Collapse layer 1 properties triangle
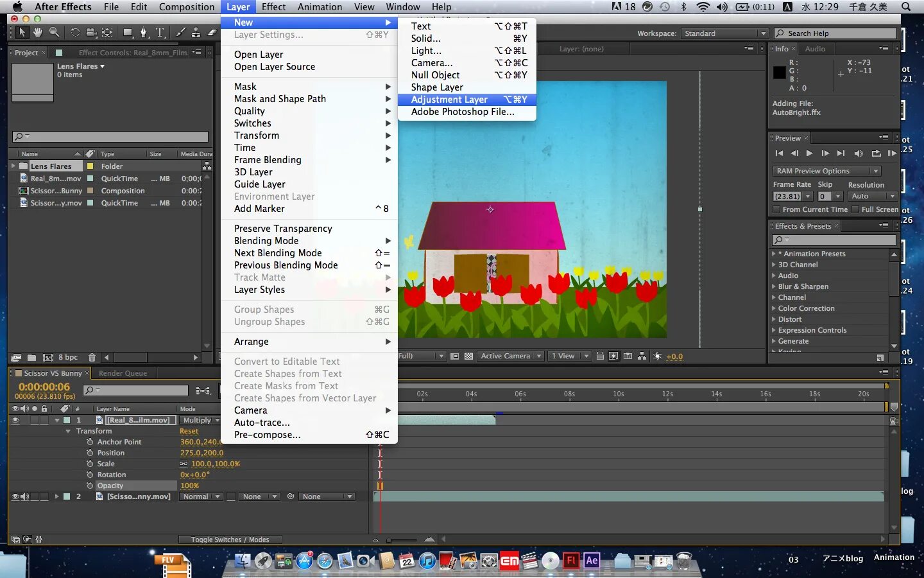 [x=57, y=420]
